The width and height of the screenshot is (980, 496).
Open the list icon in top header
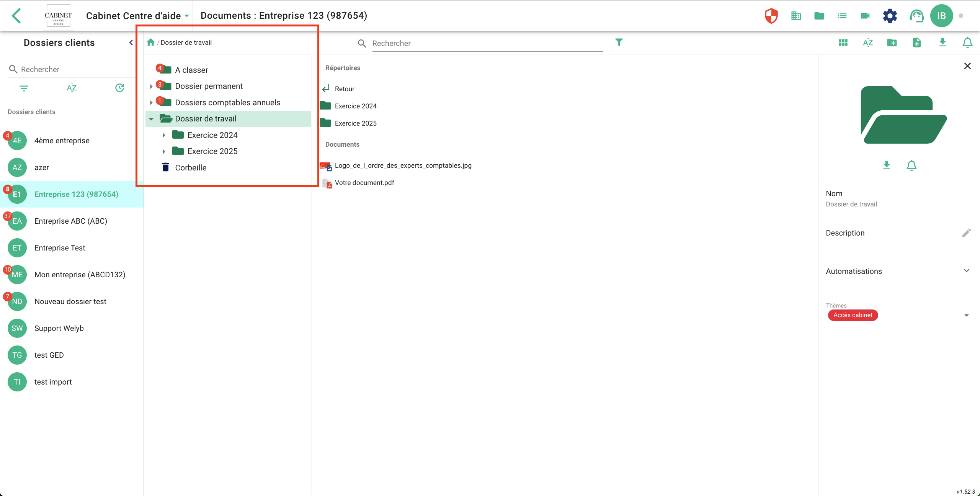[x=842, y=16]
